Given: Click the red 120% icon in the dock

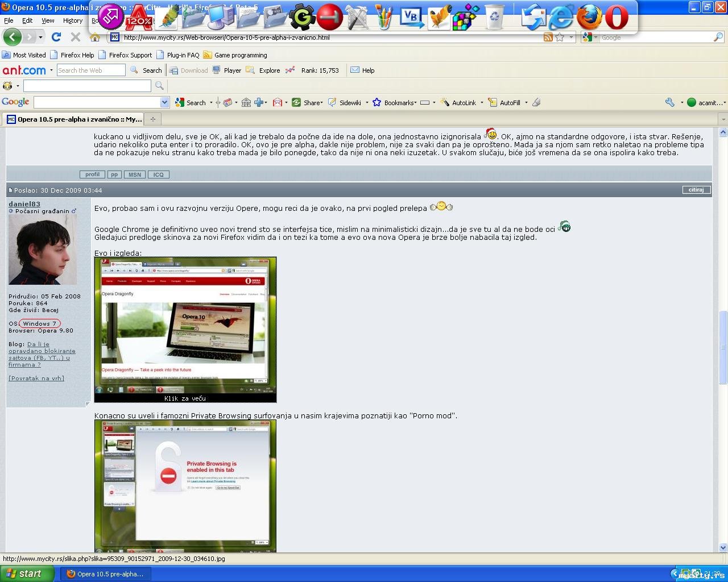Looking at the screenshot, I should coord(138,17).
